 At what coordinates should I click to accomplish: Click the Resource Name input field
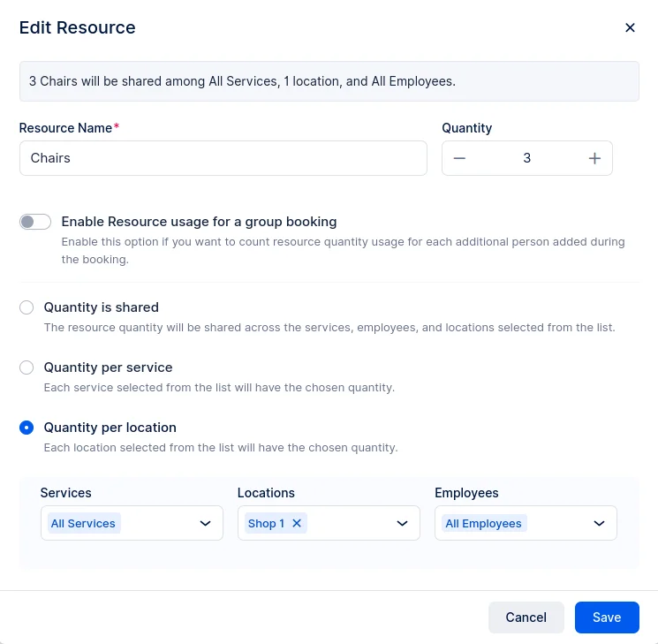[x=223, y=158]
